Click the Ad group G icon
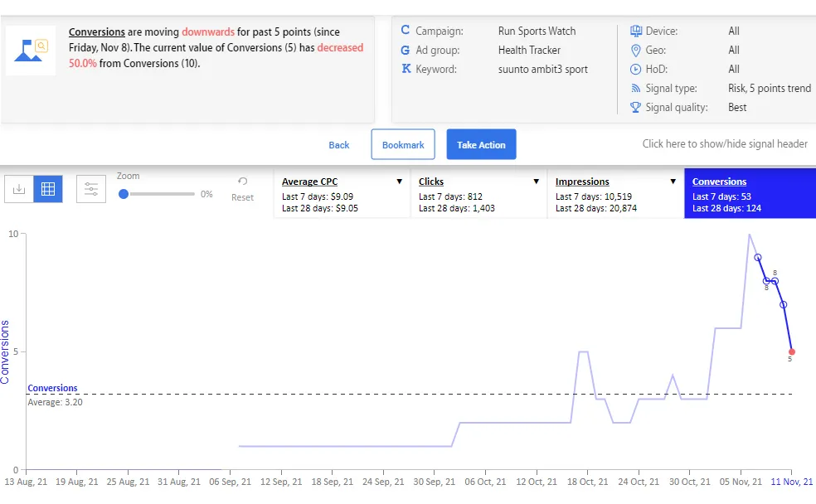This screenshot has height=504, width=816. point(405,50)
